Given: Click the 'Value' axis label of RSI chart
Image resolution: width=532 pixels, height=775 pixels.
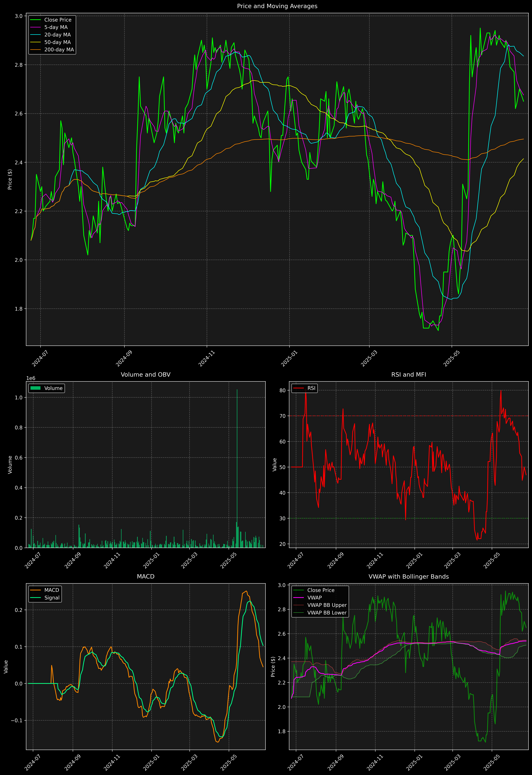Looking at the screenshot, I should (x=275, y=464).
